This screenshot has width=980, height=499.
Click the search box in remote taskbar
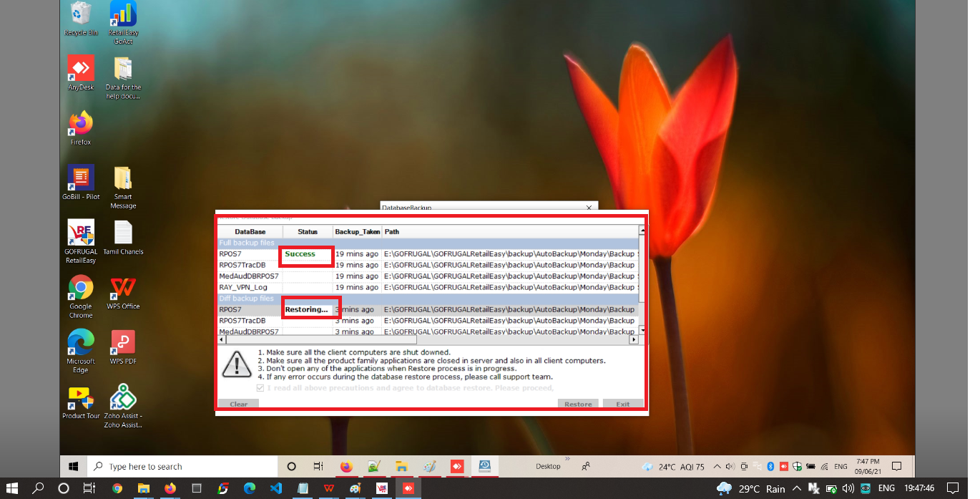point(182,466)
